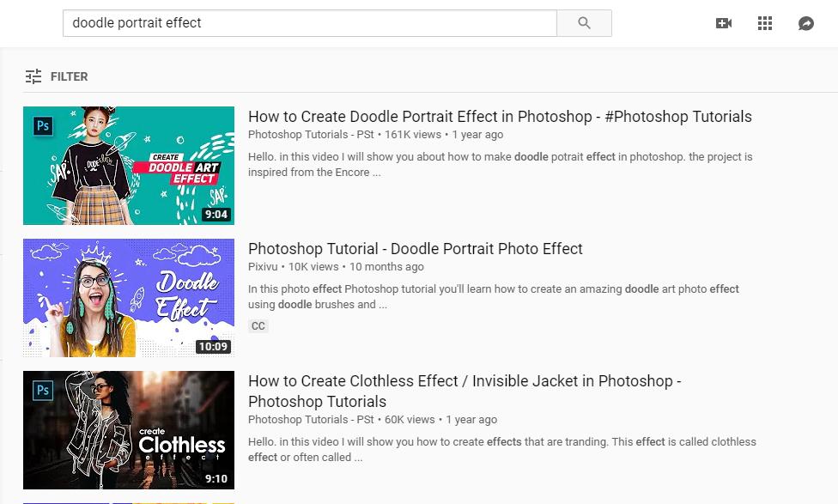Open the Clothless effect thumbnail
The width and height of the screenshot is (838, 504).
[129, 429]
